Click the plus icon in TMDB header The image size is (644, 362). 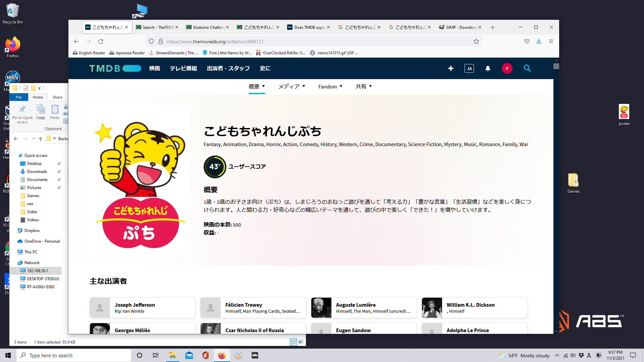point(450,68)
